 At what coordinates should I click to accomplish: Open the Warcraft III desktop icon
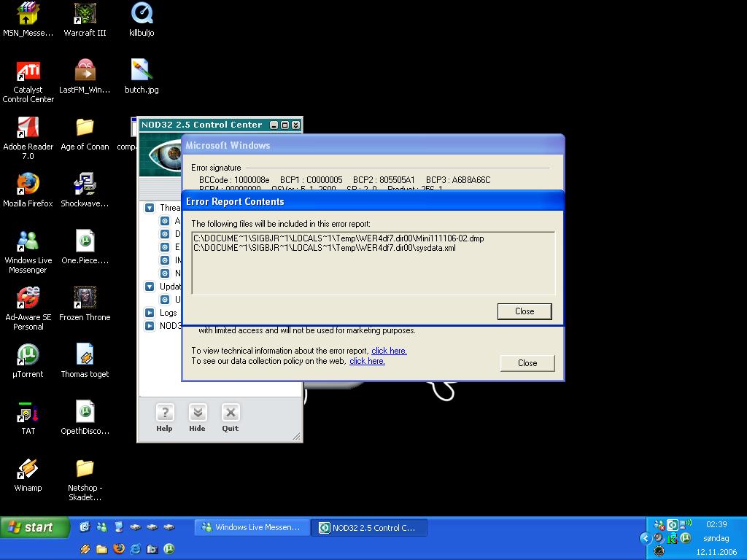coord(85,14)
